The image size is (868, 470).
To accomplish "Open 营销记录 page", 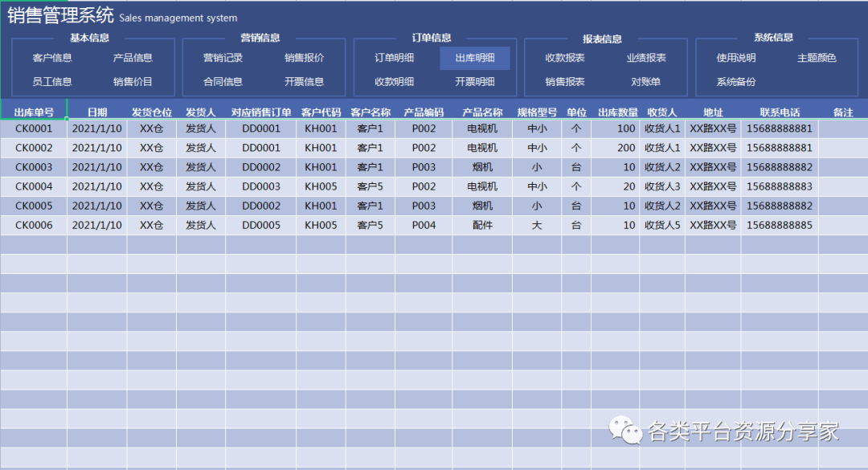I will point(223,58).
